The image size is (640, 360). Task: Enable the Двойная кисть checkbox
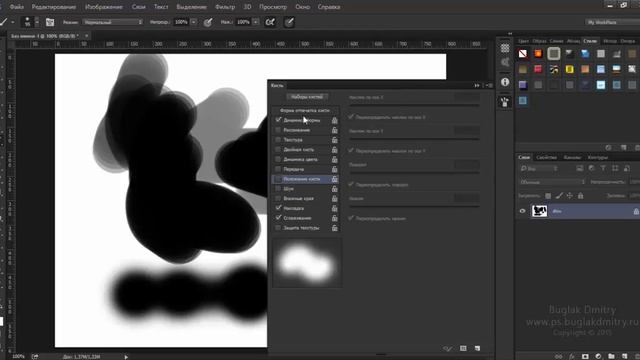[278, 149]
